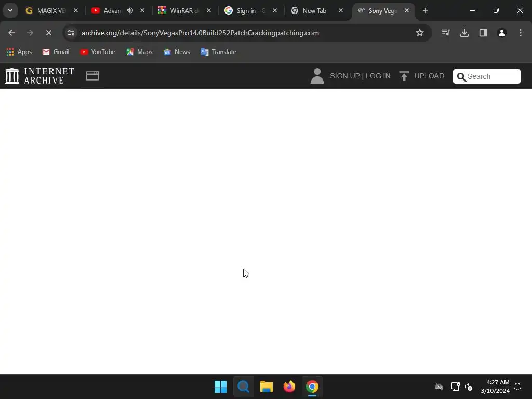Viewport: 532px width, 399px height.
Task: Open Chrome three-dot menu
Action: click(521, 33)
